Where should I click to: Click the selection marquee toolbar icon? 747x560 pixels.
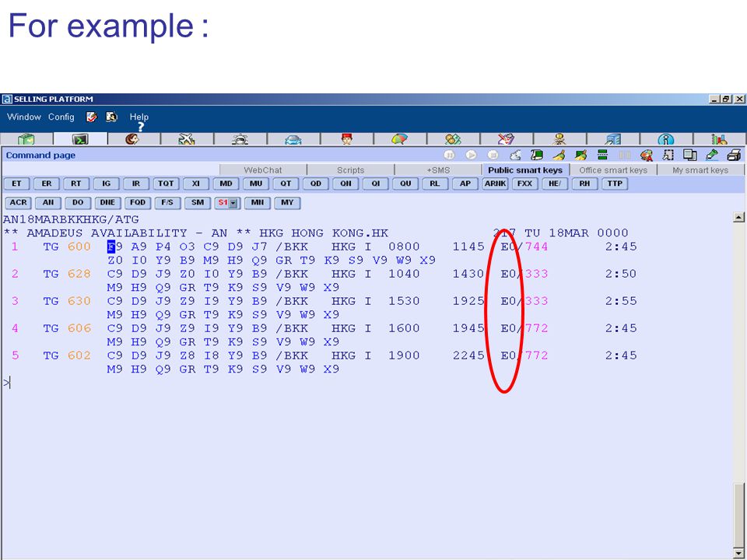pyautogui.click(x=668, y=155)
